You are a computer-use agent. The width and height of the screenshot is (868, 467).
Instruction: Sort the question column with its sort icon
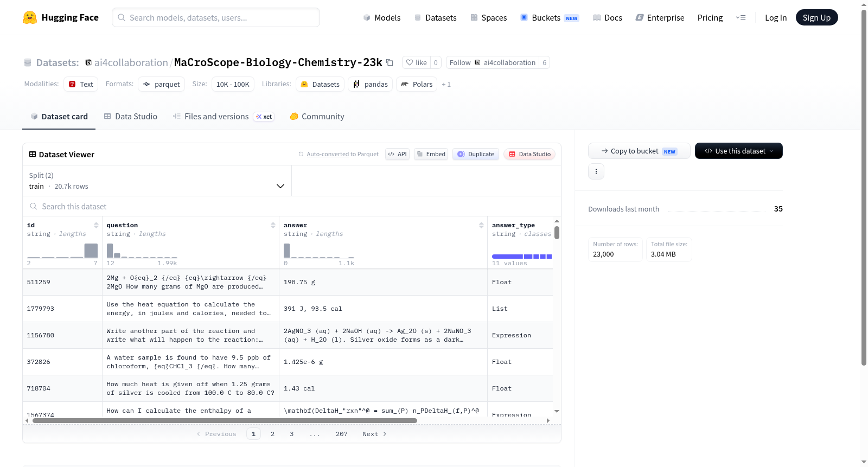(x=273, y=225)
